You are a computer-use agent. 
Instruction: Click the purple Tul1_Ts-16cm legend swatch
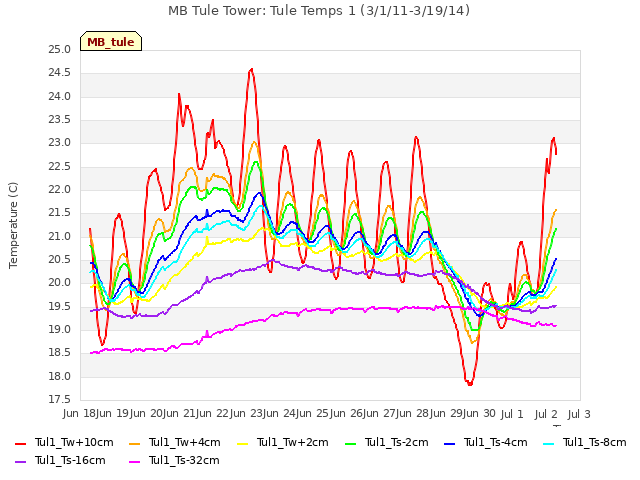(20, 461)
